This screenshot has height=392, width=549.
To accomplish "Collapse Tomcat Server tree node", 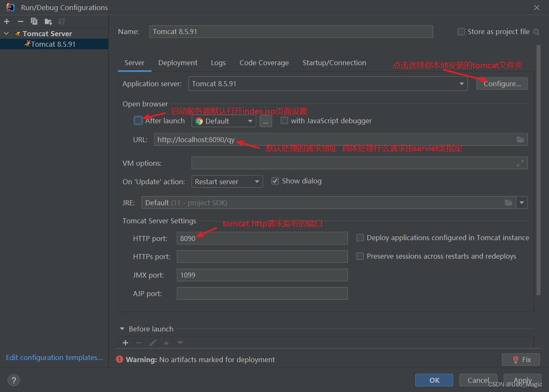I will 6,33.
